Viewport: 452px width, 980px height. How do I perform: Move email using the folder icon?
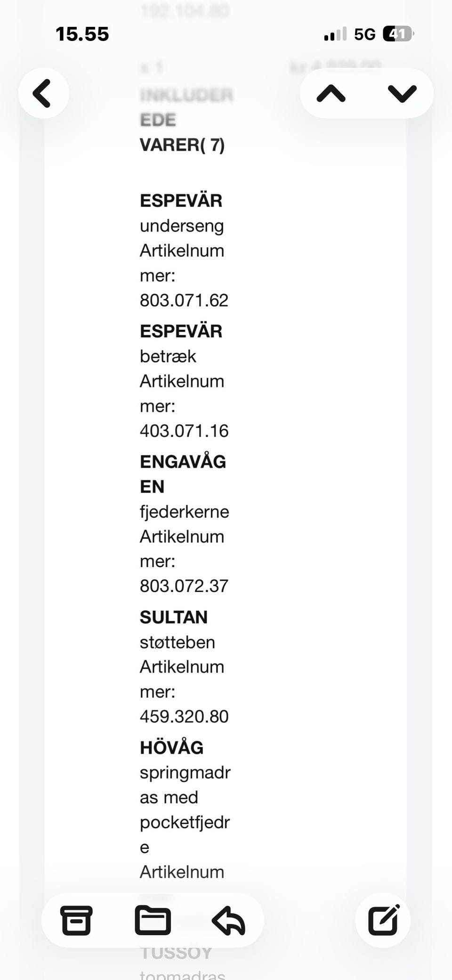(153, 920)
